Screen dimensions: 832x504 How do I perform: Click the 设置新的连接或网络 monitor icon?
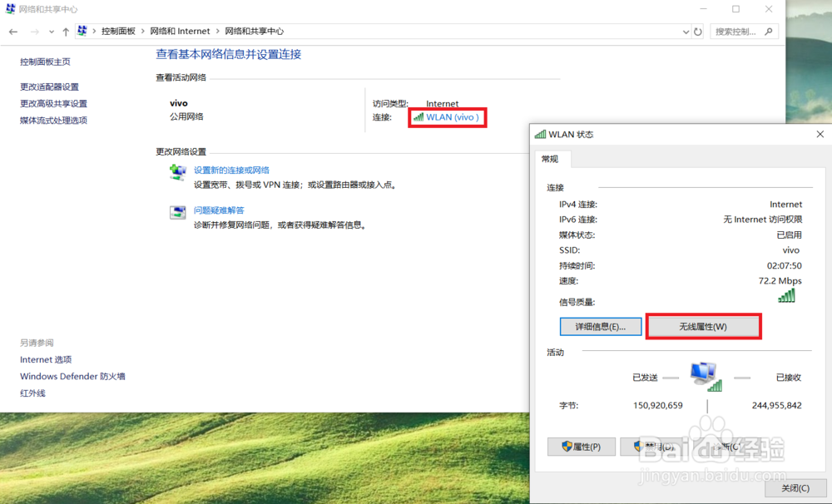click(x=177, y=171)
